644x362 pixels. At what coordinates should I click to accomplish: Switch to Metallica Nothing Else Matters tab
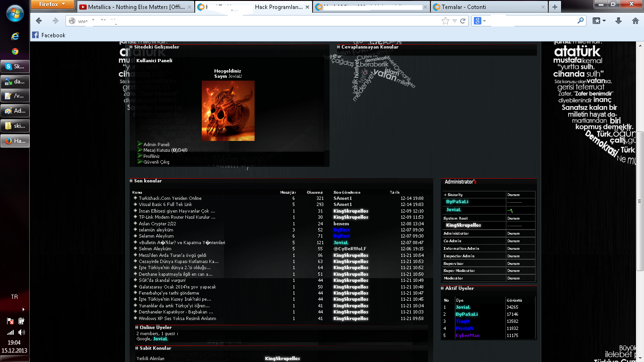click(134, 7)
